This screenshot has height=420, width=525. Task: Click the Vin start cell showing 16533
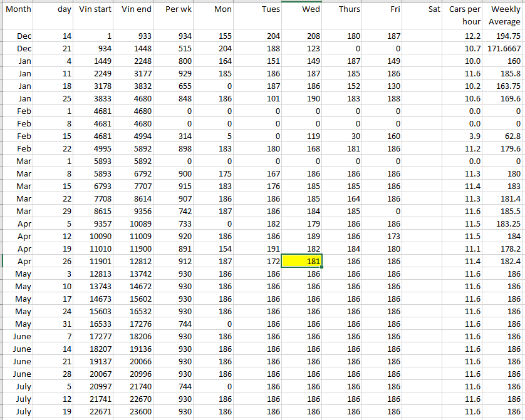[95, 324]
